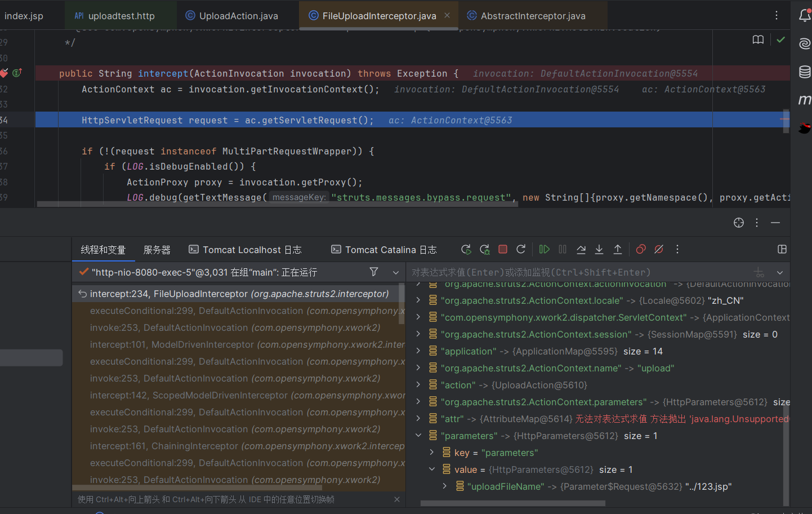Collapse the value = HttpParameters@5612 node
Image resolution: width=812 pixels, height=514 pixels.
tap(431, 469)
